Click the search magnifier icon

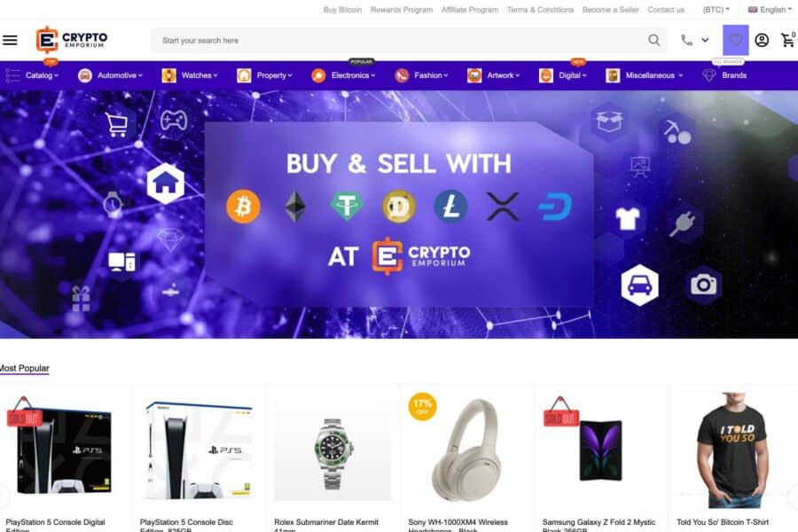[654, 40]
